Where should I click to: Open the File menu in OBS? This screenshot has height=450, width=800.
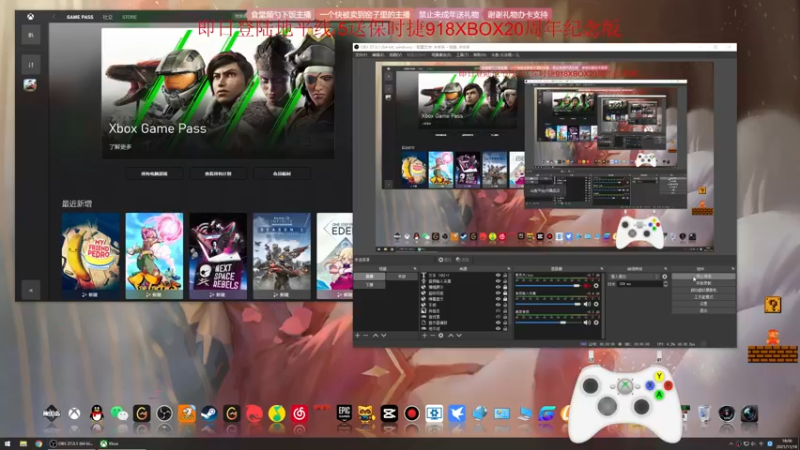click(x=361, y=55)
